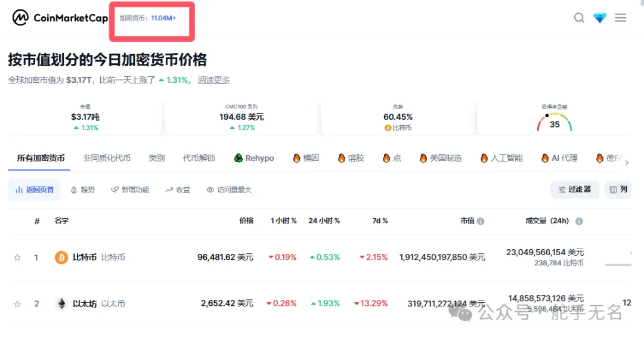Sort by the 24 小时 % column header
Screen dimensions: 644x338
tap(324, 221)
